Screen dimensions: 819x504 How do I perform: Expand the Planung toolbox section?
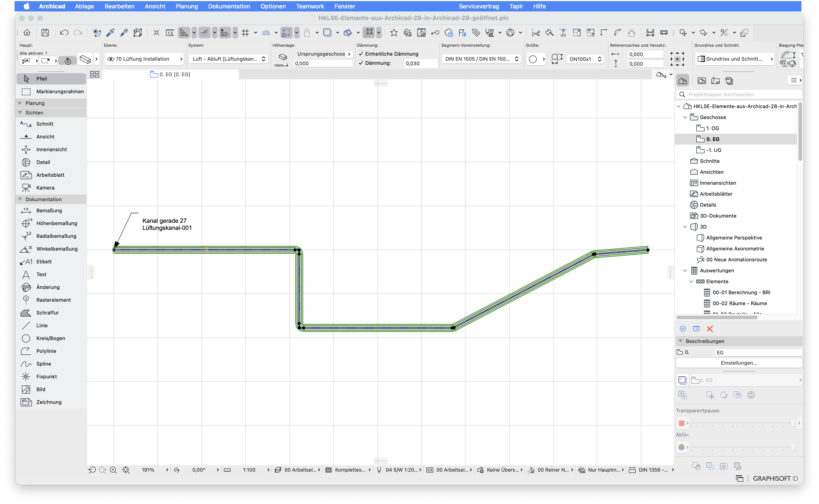[x=20, y=103]
